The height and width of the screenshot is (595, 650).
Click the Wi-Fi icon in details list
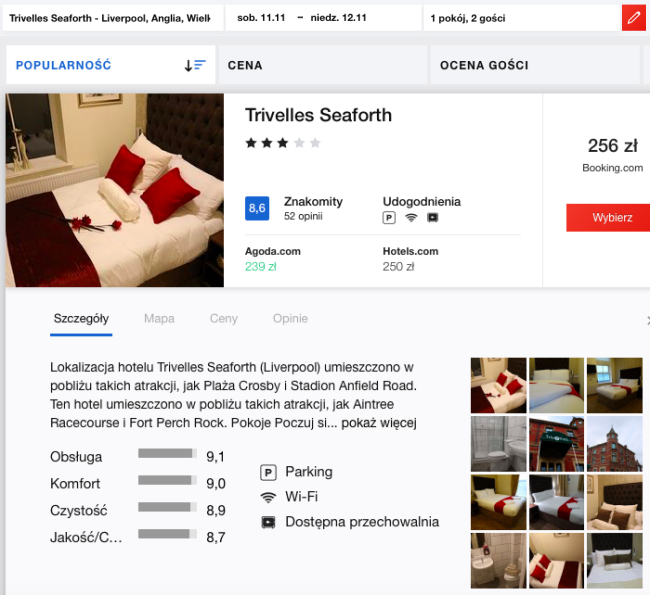[x=268, y=497]
